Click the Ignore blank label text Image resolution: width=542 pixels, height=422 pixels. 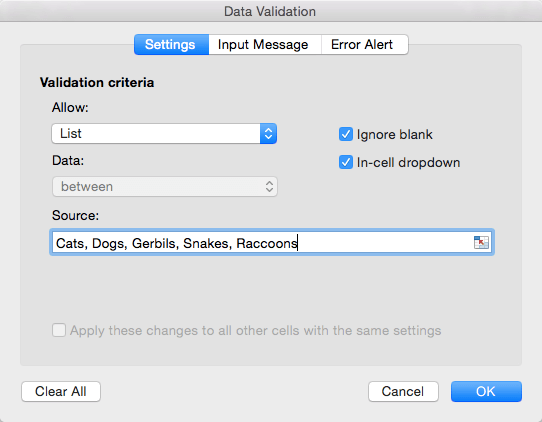pos(394,134)
